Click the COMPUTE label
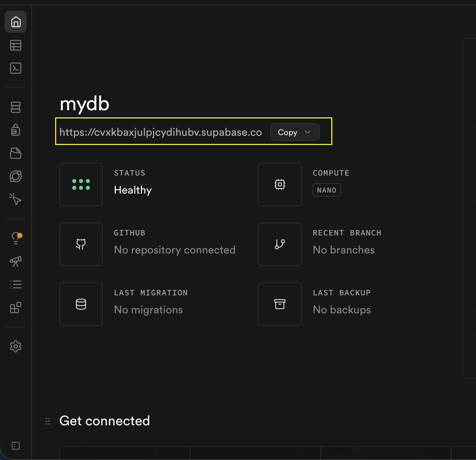This screenshot has height=460, width=476. pos(331,173)
